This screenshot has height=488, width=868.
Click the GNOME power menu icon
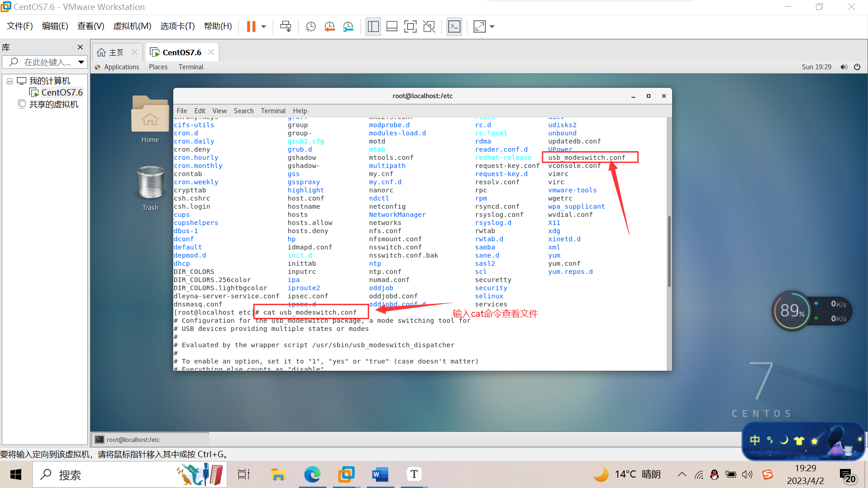pyautogui.click(x=857, y=67)
